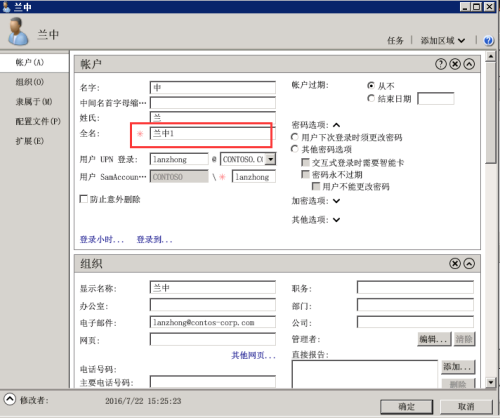Click the 名字 input field
Screen dimensions: 500x418
(213, 87)
